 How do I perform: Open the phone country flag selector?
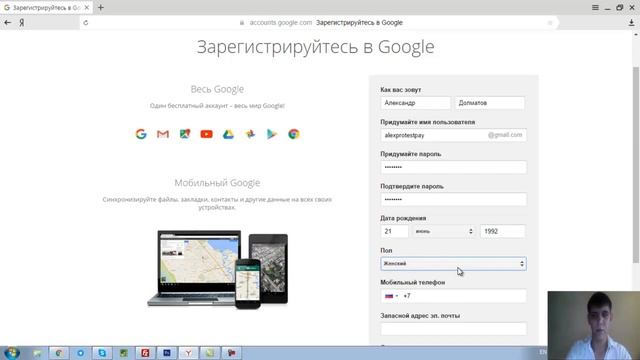point(391,296)
